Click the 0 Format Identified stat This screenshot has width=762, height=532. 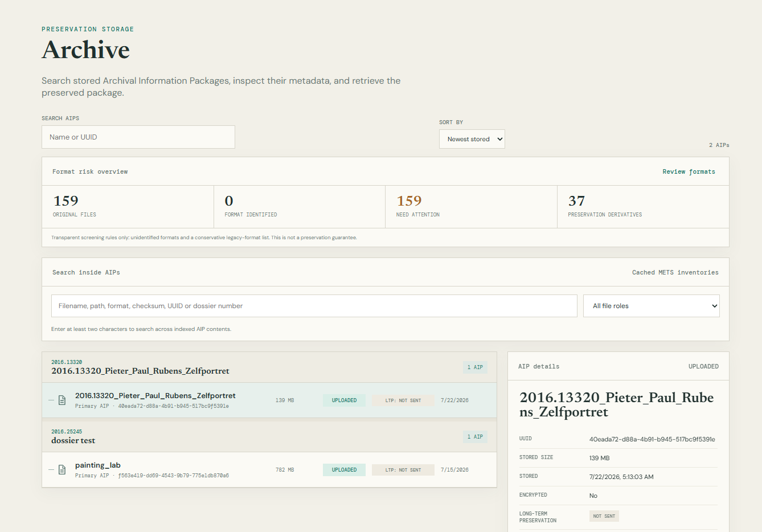coord(300,207)
